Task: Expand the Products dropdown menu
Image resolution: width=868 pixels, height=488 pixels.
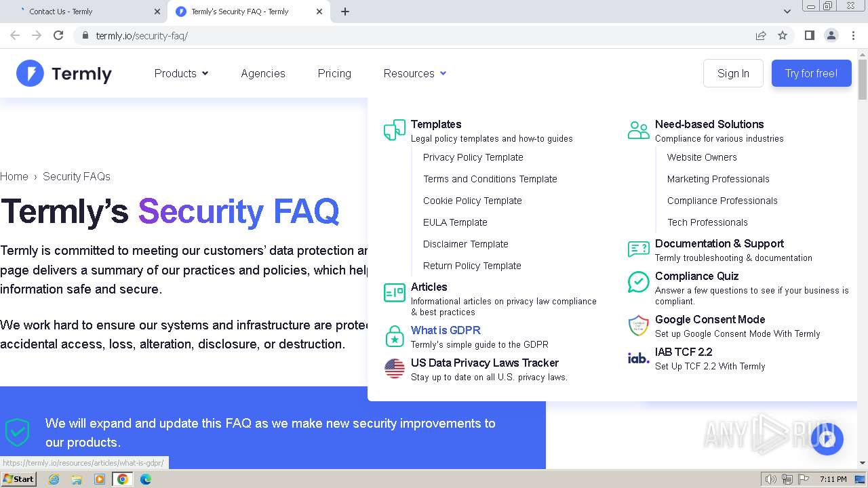Action: 181,73
